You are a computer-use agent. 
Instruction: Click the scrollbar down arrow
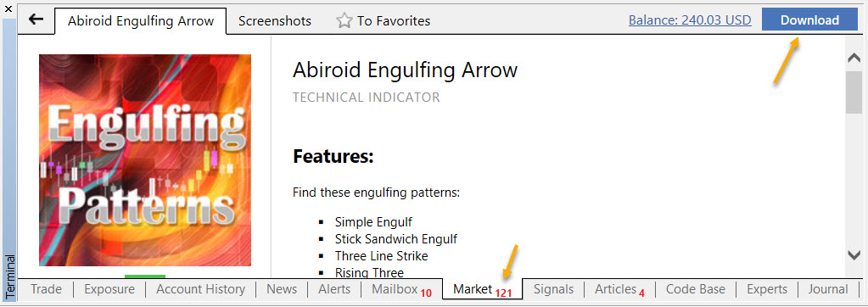tap(854, 254)
